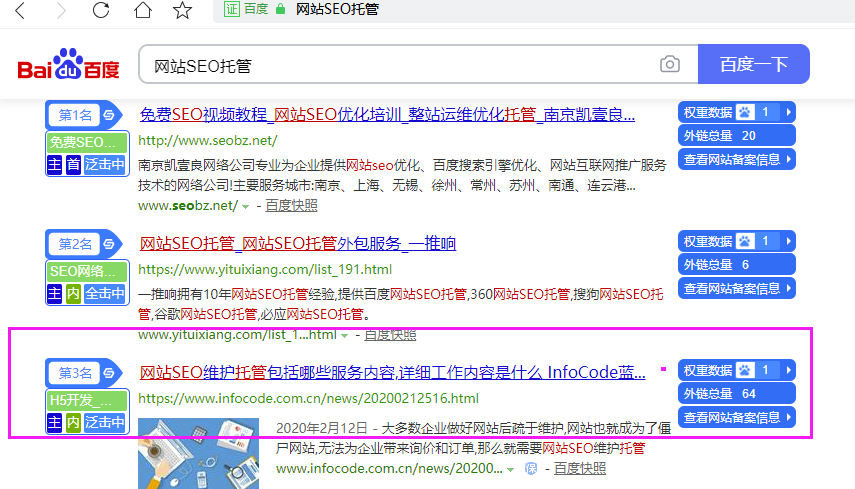Expand arrow on third result's 权重数据

(788, 370)
